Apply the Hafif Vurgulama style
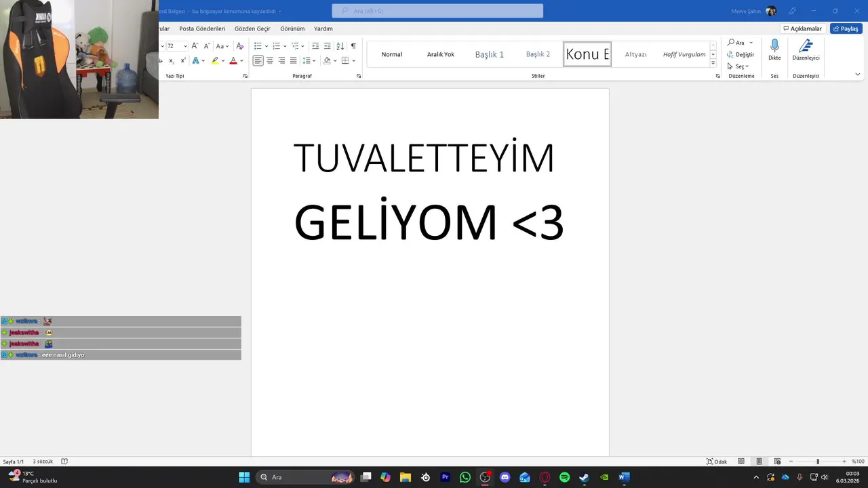The image size is (868, 488). click(x=684, y=54)
